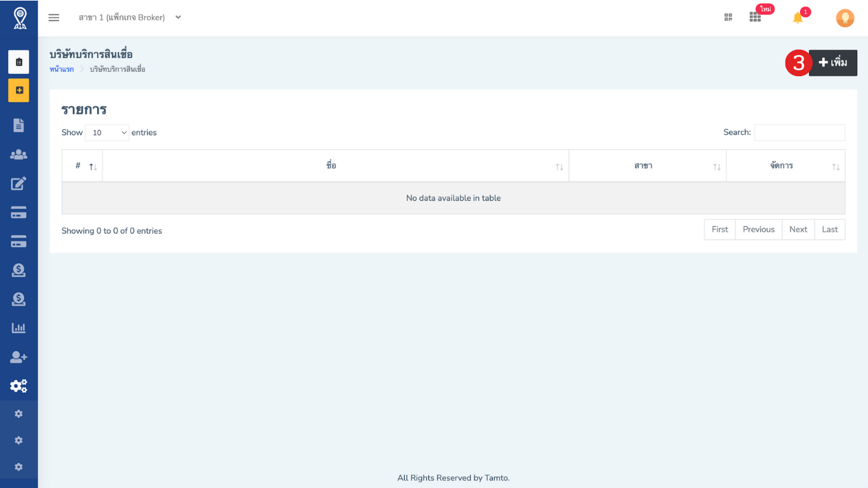The width and height of the screenshot is (868, 488).
Task: Go to the Last pagination page
Action: coord(830,229)
